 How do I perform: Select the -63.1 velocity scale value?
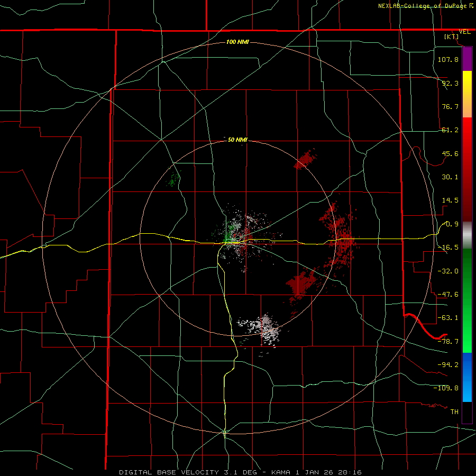[448, 318]
